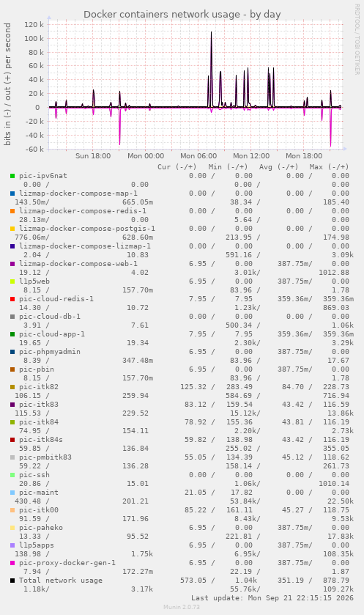Click the red pic-cloud-redis-1 legend swatch
The width and height of the screenshot is (364, 615).
[x=12, y=299]
